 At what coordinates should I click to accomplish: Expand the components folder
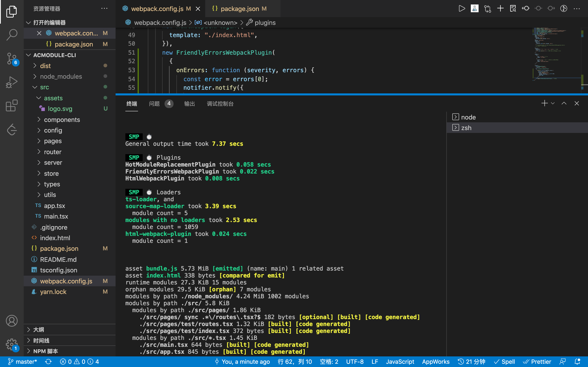click(62, 120)
